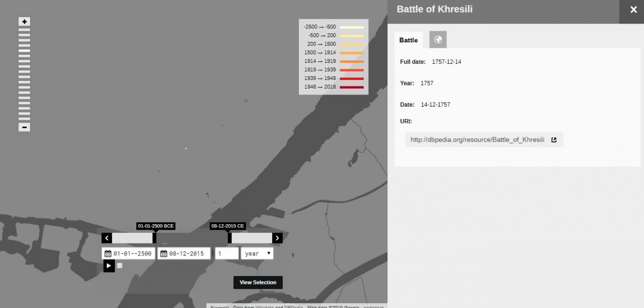
Task: Shift timeline right with the arrow
Action: click(x=277, y=238)
